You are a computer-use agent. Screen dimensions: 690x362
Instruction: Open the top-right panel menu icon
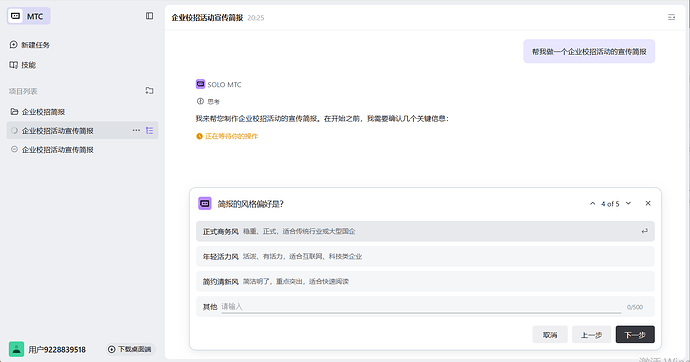[x=672, y=17]
